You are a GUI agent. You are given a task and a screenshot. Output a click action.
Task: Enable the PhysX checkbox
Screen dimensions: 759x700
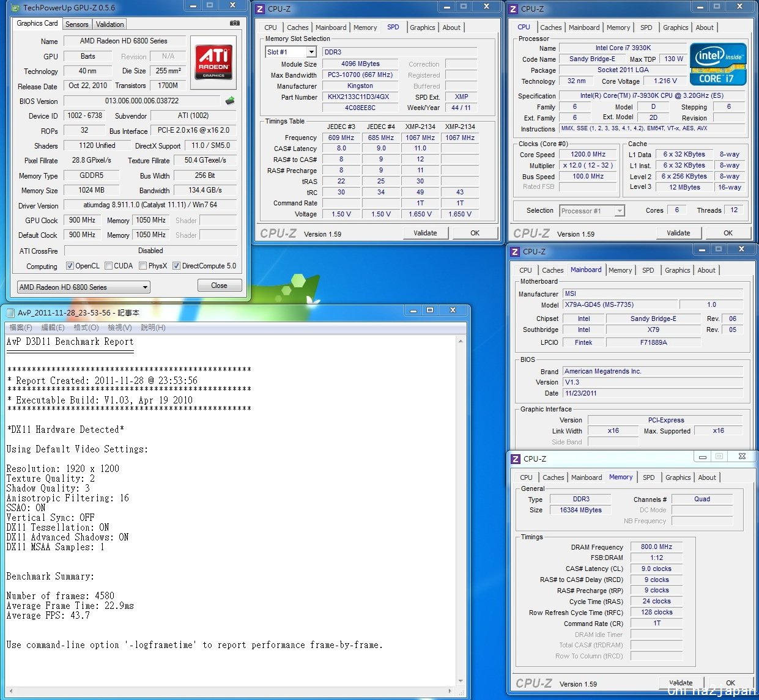click(x=143, y=266)
